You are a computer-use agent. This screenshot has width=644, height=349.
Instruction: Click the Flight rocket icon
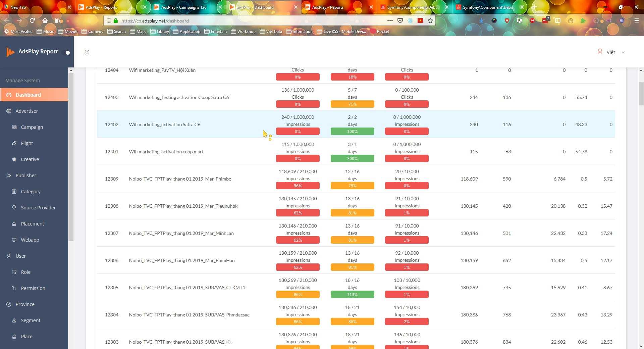coord(14,143)
